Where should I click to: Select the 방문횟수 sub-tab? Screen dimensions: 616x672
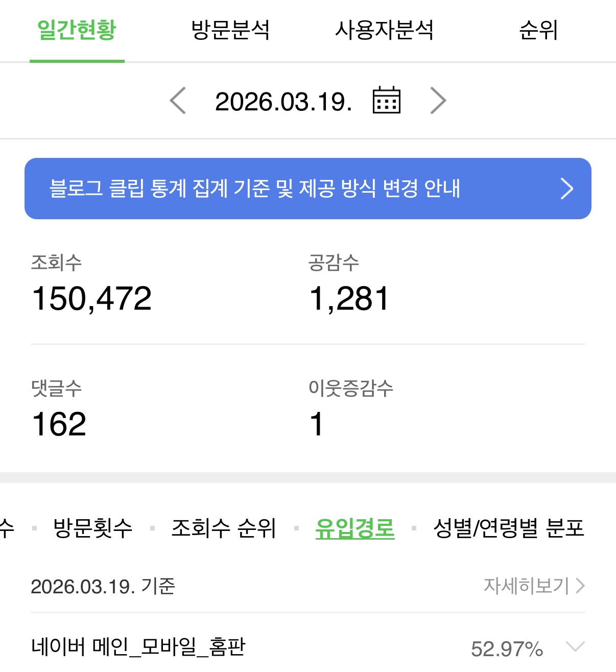(93, 528)
